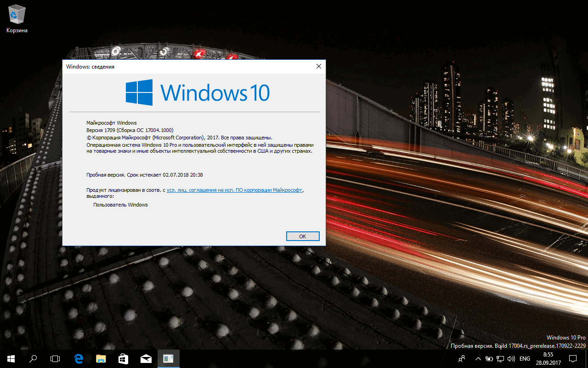This screenshot has height=368, width=588.
Task: Open the volume slider
Action: click(511, 359)
